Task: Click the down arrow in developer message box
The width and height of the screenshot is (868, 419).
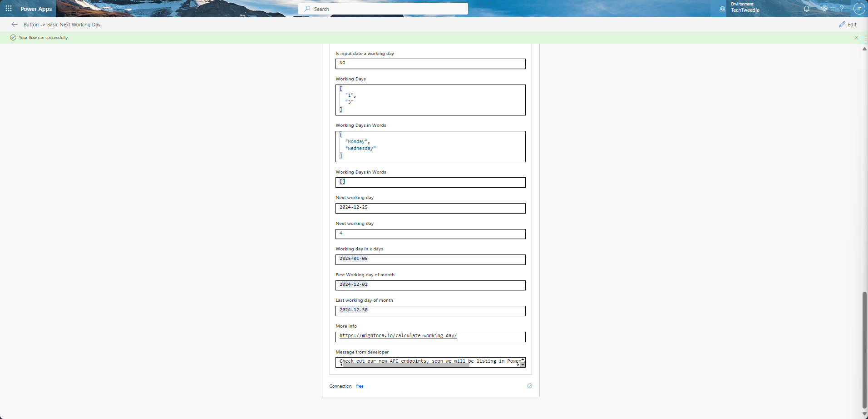Action: [x=523, y=364]
